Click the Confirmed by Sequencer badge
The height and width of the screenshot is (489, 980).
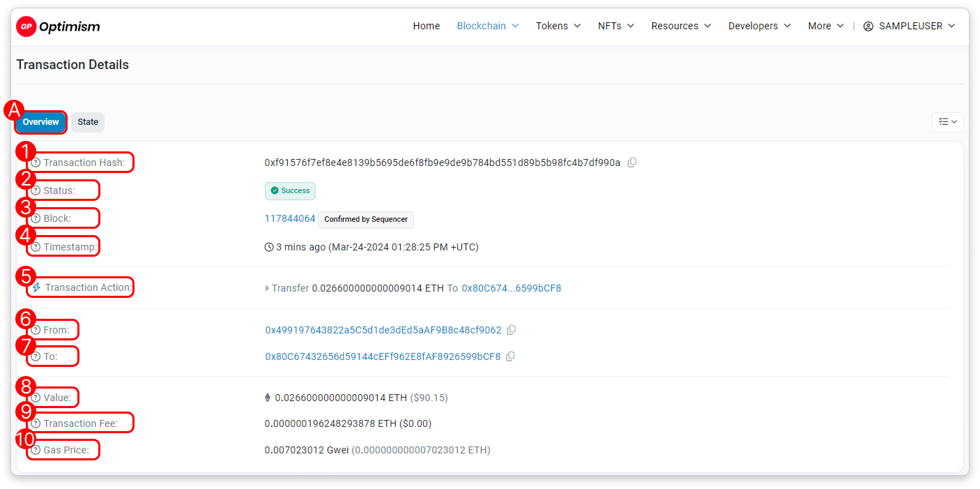pyautogui.click(x=366, y=219)
